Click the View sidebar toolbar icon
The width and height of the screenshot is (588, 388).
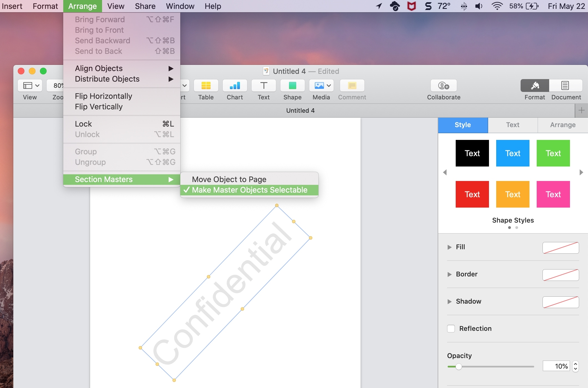(30, 85)
